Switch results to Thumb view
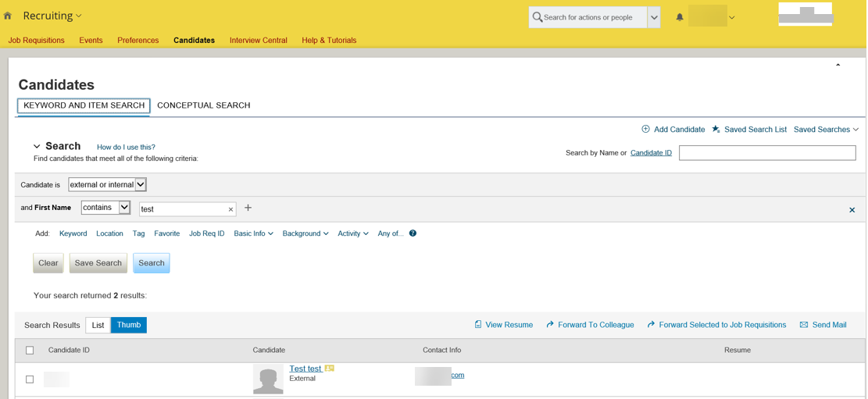Screen dimensions: 868x399 pos(129,325)
